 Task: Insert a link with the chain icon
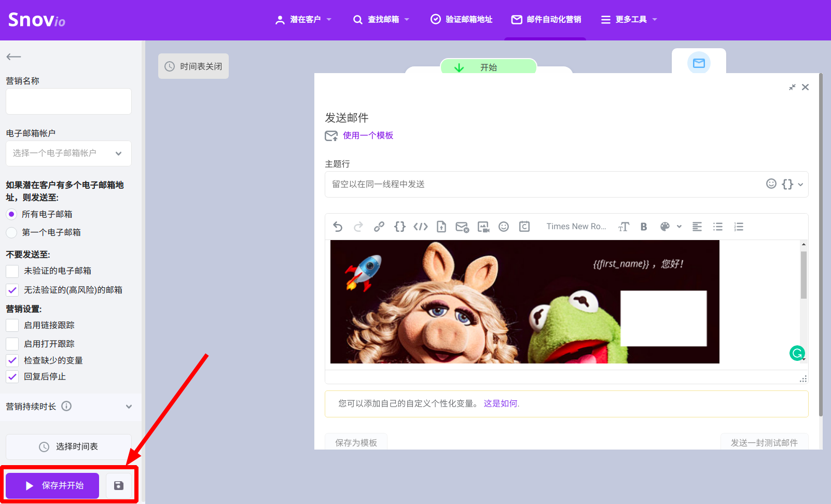(x=379, y=227)
